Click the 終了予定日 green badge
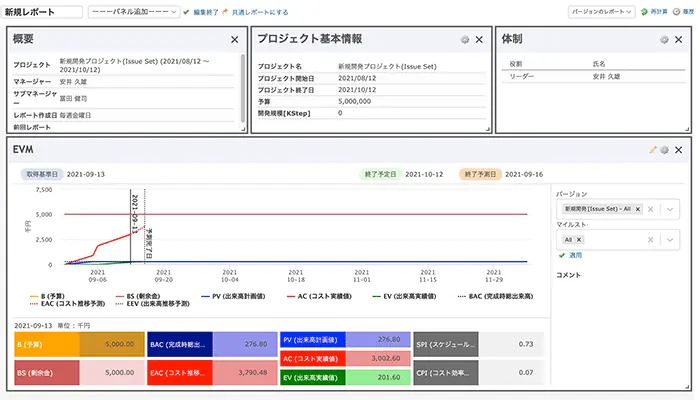Screen dimensions: 700x400 380,174
